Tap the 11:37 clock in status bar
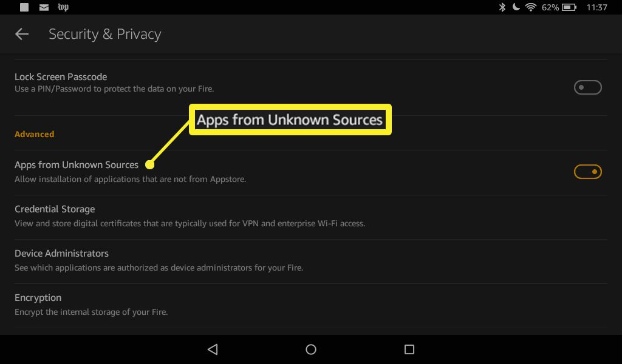 point(596,7)
